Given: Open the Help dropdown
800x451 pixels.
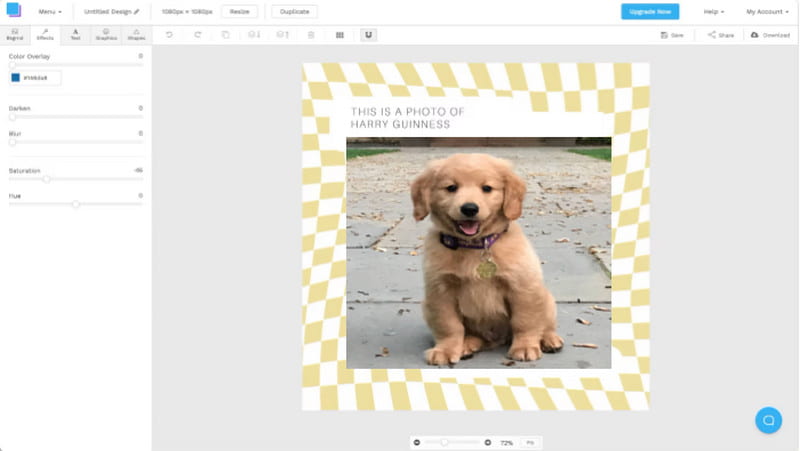Looking at the screenshot, I should 713,11.
